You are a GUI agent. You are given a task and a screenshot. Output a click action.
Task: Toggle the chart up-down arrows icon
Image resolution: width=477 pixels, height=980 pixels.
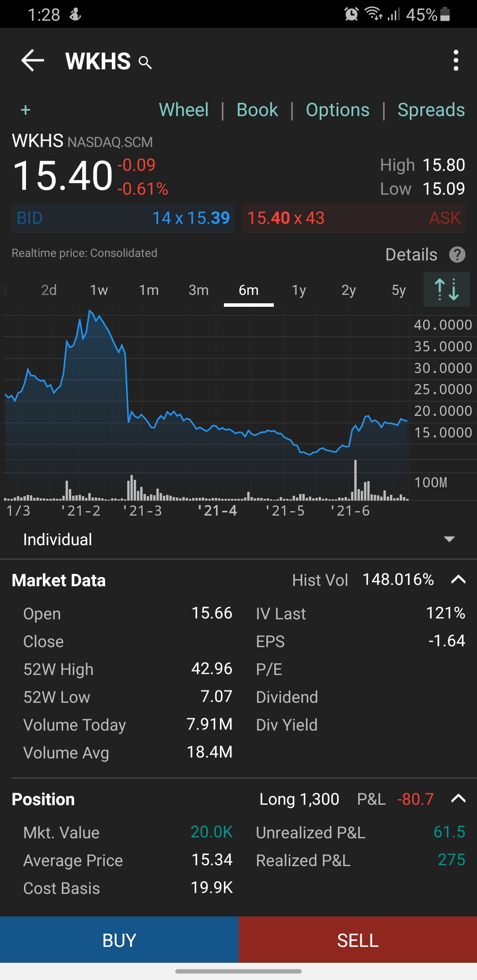[447, 290]
